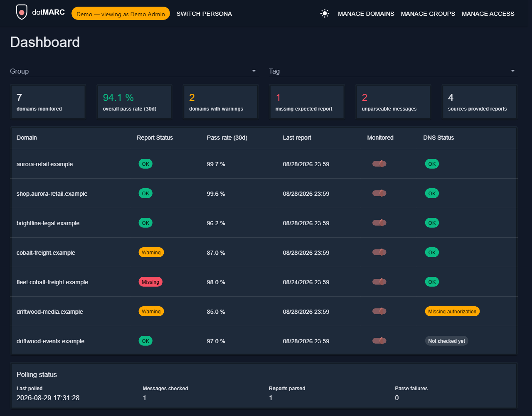Viewport: 532px width, 416px height.
Task: Click Switch Persona button
Action: click(x=204, y=14)
